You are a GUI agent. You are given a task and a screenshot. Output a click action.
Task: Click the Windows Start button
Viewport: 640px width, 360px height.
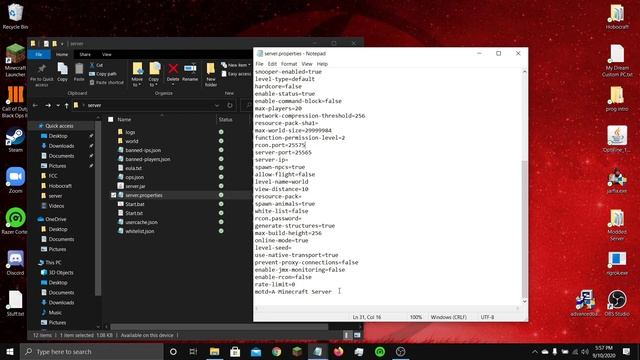tap(10, 351)
